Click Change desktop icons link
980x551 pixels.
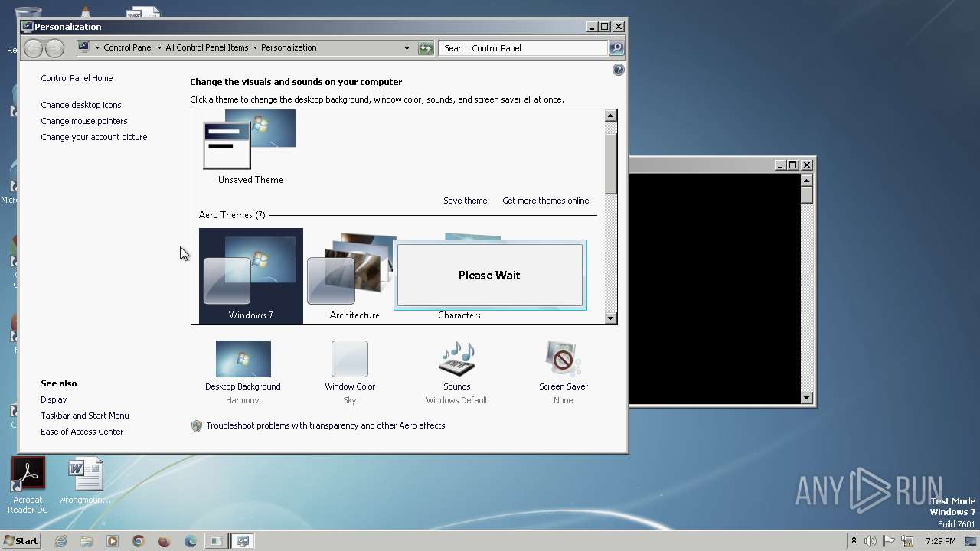81,105
